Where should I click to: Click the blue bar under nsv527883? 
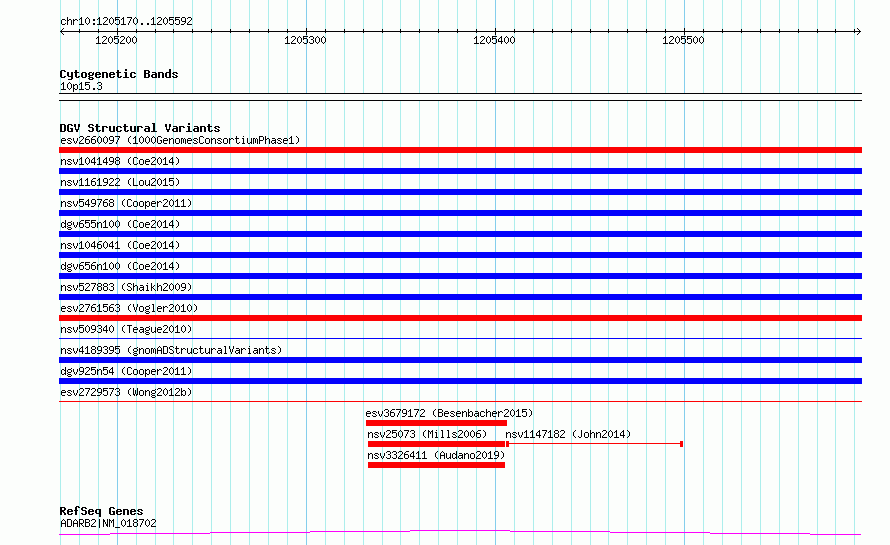point(460,297)
